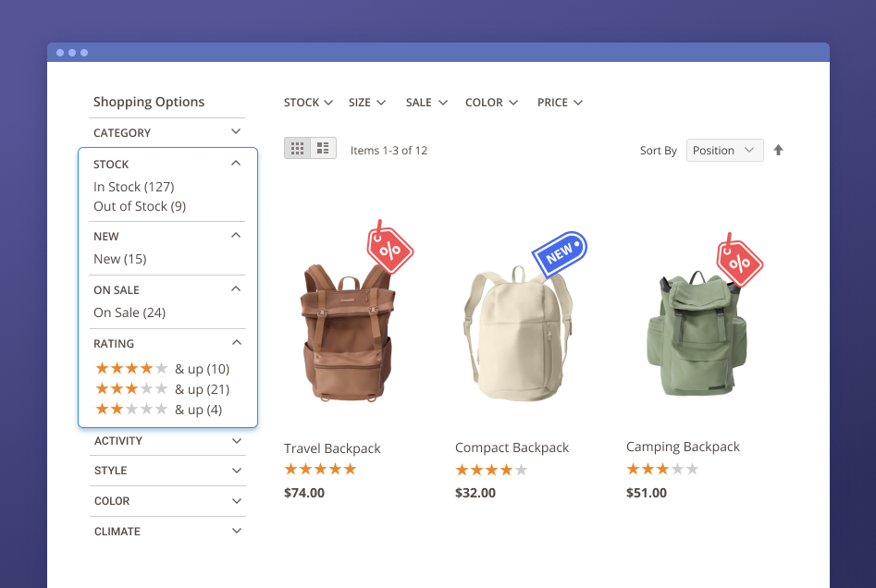Open the SIZE filter menu

pyautogui.click(x=367, y=103)
